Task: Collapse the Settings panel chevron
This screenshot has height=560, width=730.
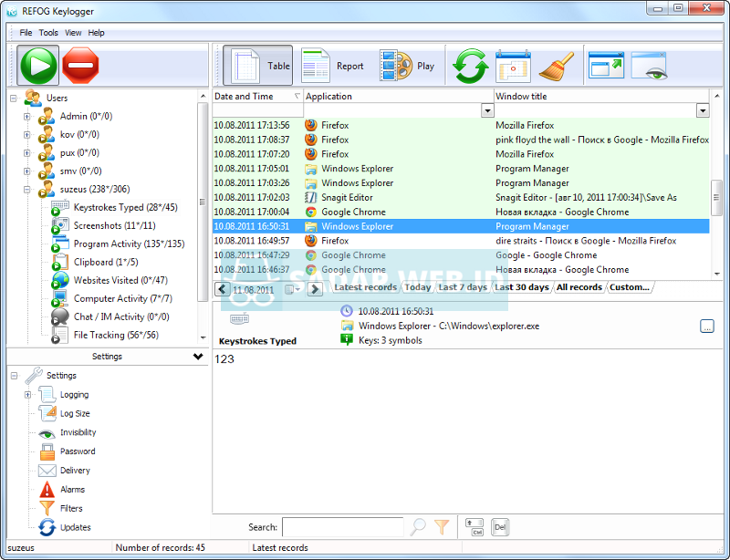Action: tap(198, 357)
